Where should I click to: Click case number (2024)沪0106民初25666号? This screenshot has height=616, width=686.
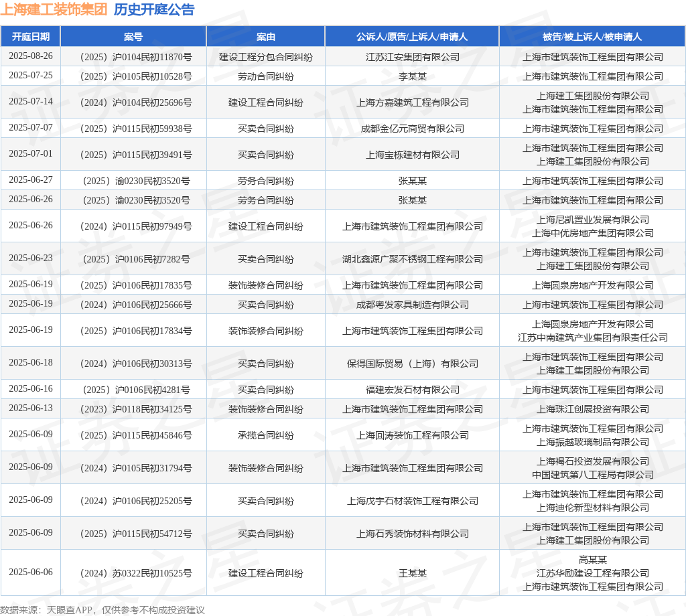point(136,305)
